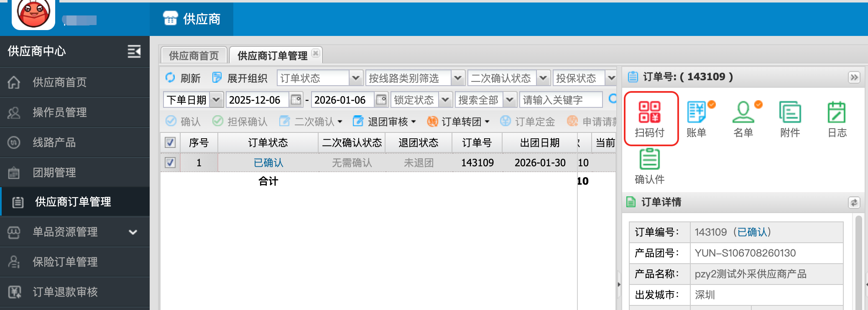Uncheck the checkbox for order row 1
868x310 pixels.
point(170,163)
